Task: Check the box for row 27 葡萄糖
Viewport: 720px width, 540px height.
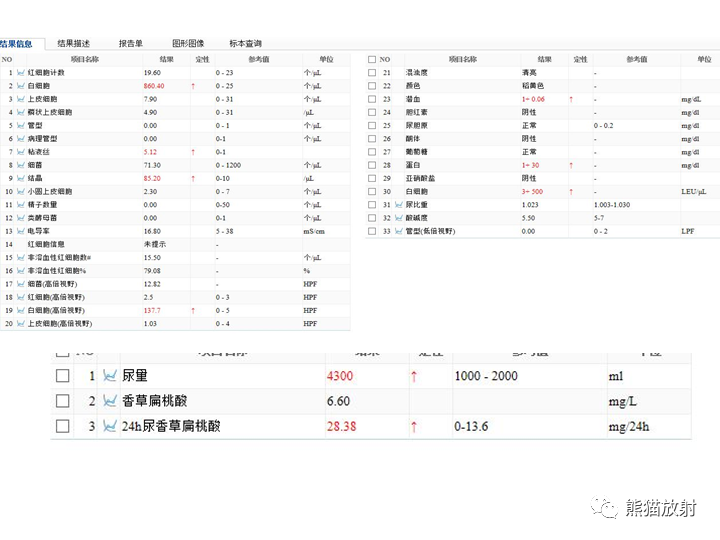Action: 372,152
